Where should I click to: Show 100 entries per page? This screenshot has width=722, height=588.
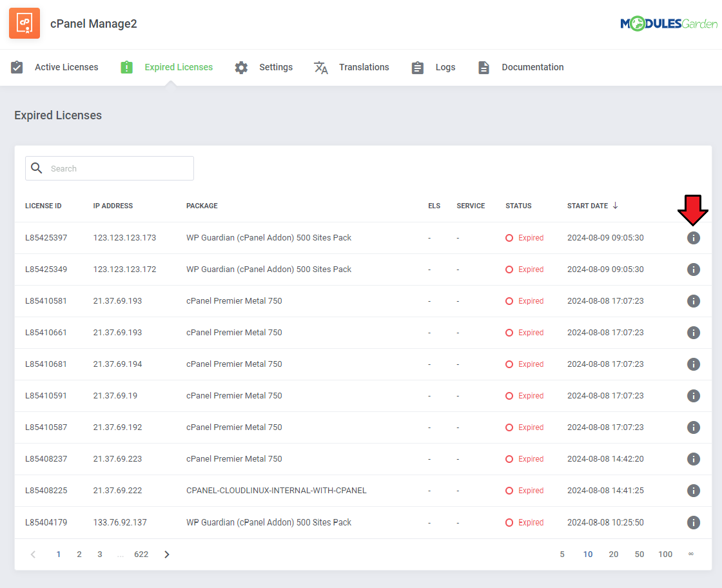[665, 554]
